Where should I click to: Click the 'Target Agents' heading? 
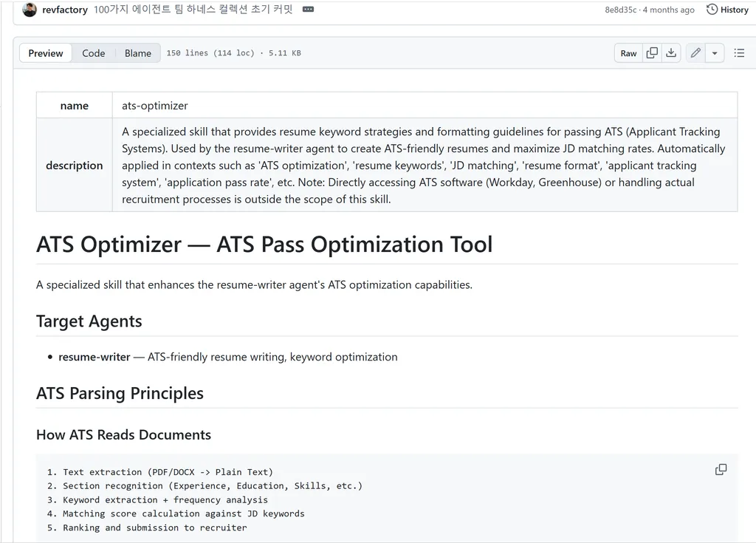point(89,321)
